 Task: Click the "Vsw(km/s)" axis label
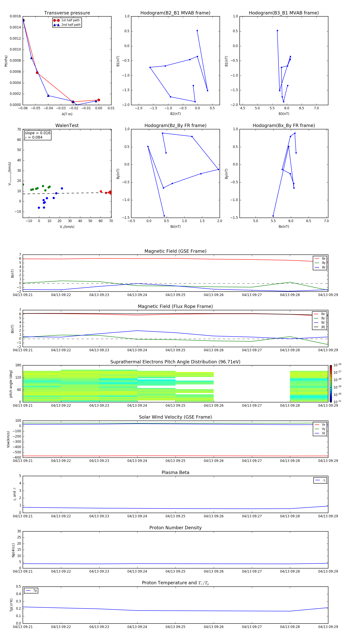click(x=8, y=439)
